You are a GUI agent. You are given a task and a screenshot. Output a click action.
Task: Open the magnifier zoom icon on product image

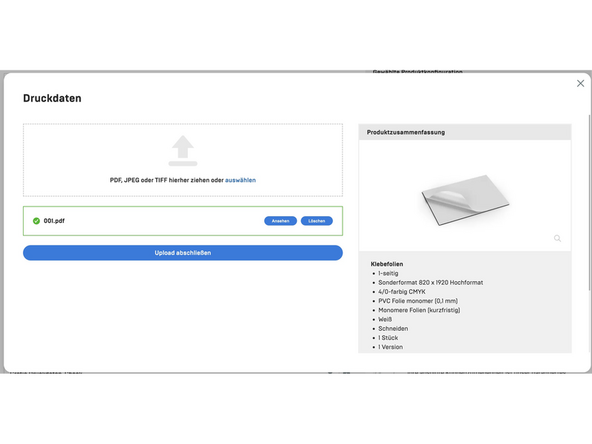[557, 238]
